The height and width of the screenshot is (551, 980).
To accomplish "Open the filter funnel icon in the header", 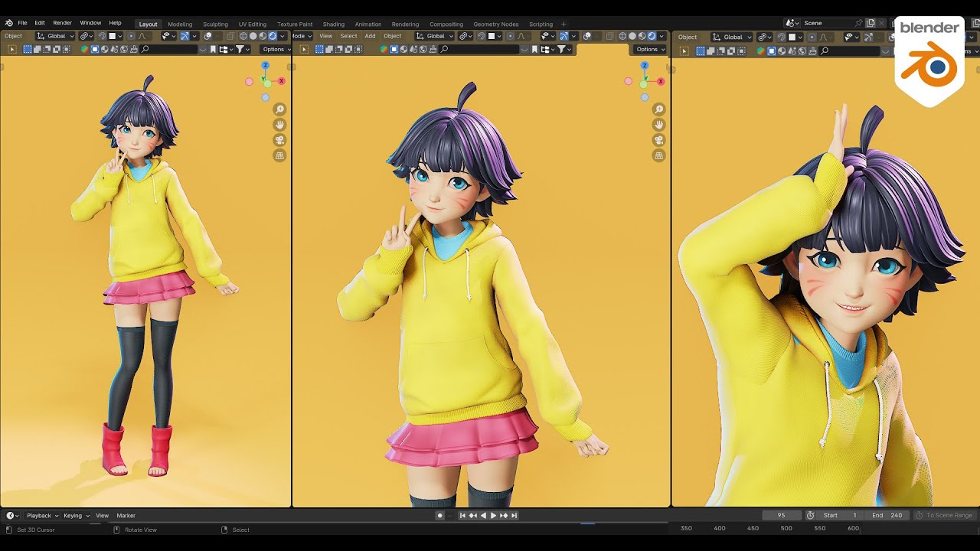I will [x=239, y=49].
